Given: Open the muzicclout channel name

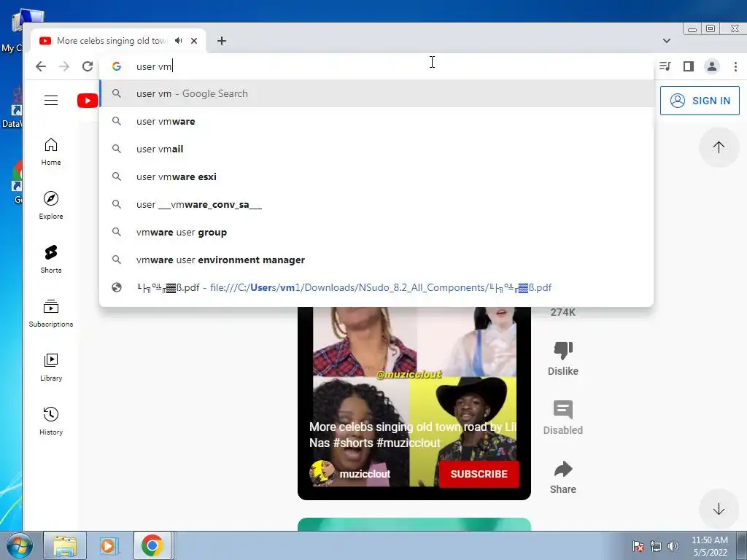Looking at the screenshot, I should 365,474.
